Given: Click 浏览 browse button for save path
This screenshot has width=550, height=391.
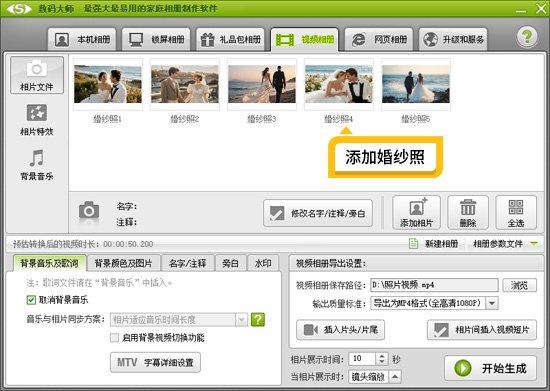Looking at the screenshot, I should point(519,285).
